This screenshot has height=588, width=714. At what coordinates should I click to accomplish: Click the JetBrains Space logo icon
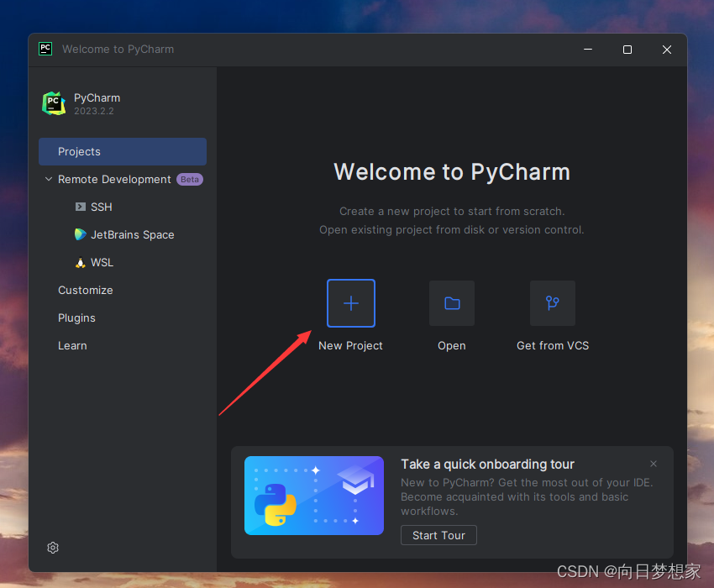tap(80, 234)
